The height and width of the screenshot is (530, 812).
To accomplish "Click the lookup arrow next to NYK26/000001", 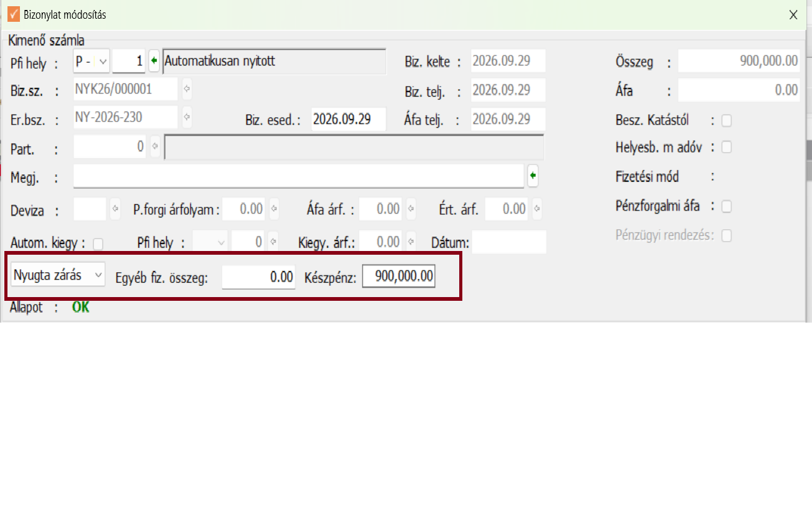I will point(187,90).
